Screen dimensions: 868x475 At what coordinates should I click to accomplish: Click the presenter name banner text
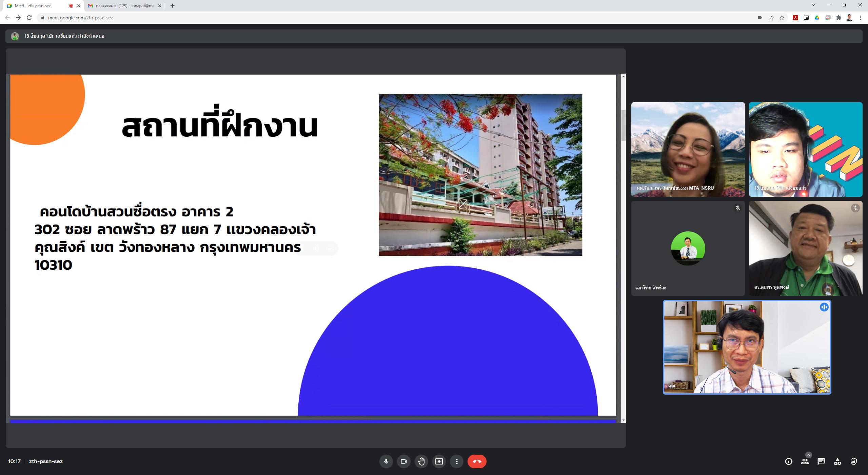[64, 36]
